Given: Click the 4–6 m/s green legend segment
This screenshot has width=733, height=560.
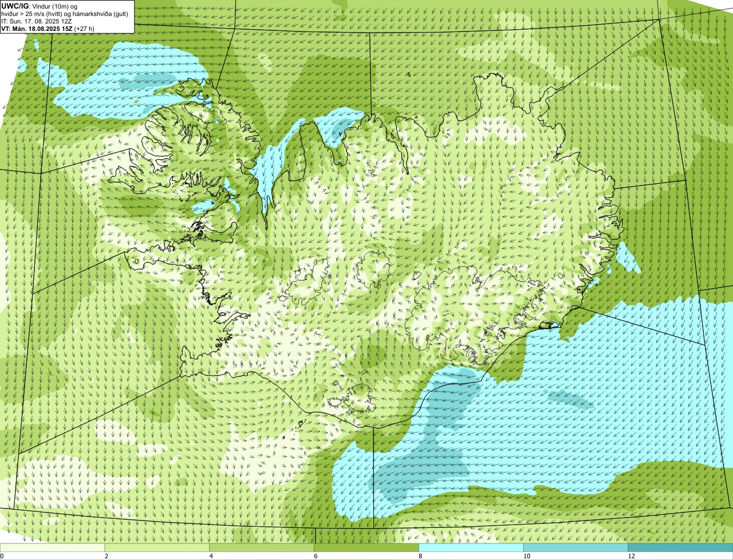Looking at the screenshot, I should pos(262,547).
